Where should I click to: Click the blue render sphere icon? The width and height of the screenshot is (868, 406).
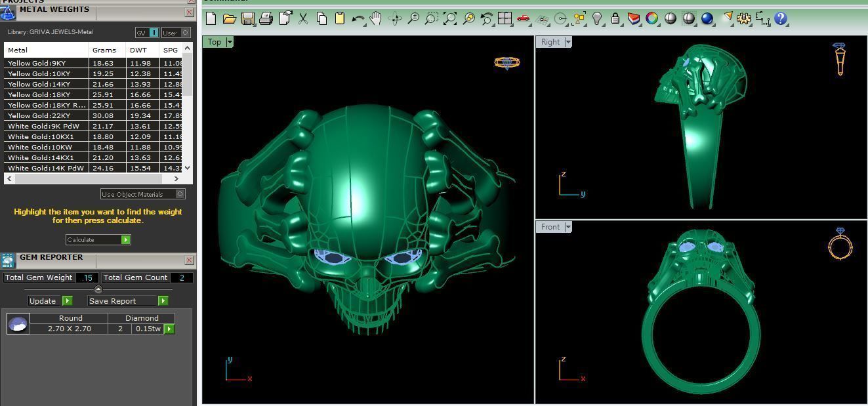tap(707, 19)
